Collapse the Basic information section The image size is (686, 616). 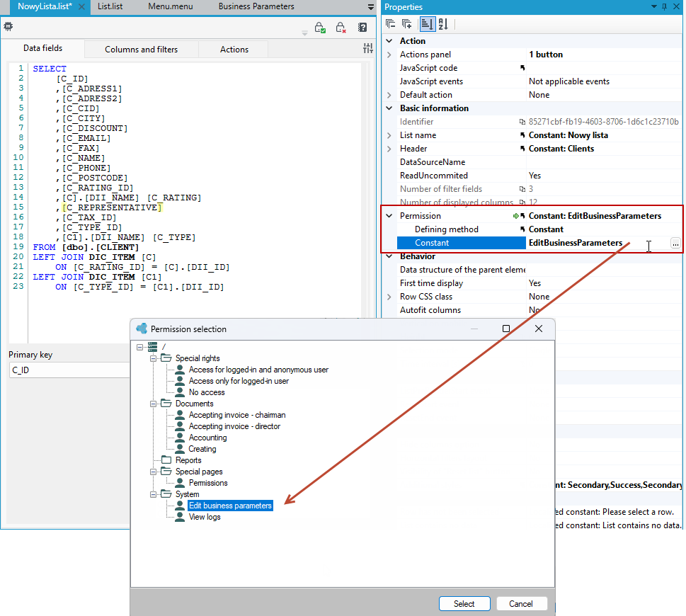point(389,108)
